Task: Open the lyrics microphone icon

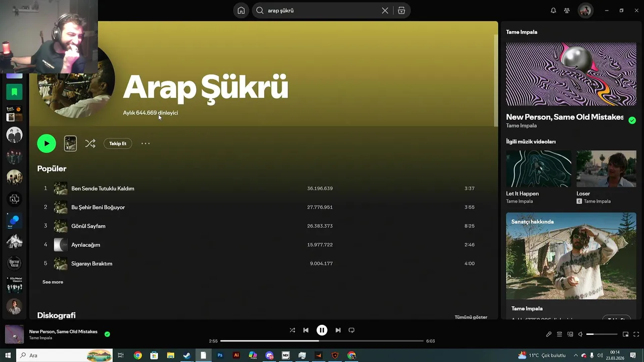Action: click(549, 334)
